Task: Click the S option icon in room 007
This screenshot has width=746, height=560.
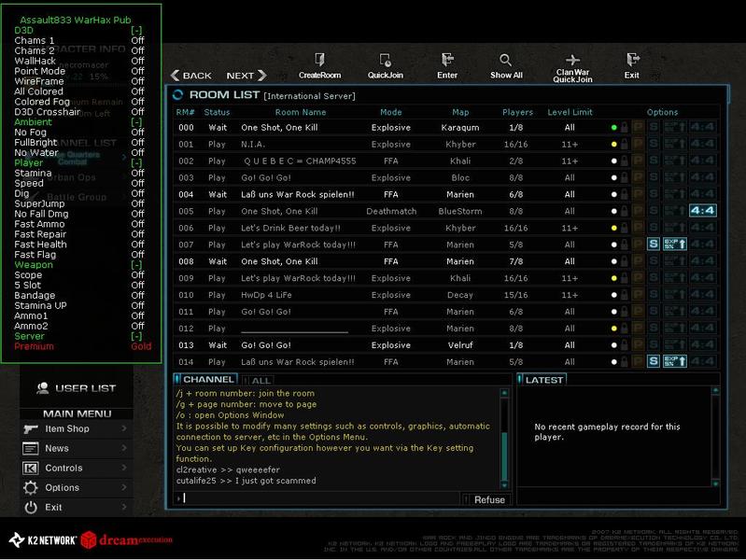Action: point(654,245)
